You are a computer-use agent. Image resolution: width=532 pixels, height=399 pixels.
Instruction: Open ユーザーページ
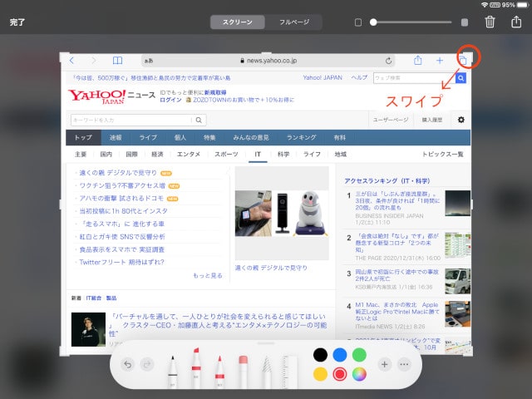click(x=391, y=120)
